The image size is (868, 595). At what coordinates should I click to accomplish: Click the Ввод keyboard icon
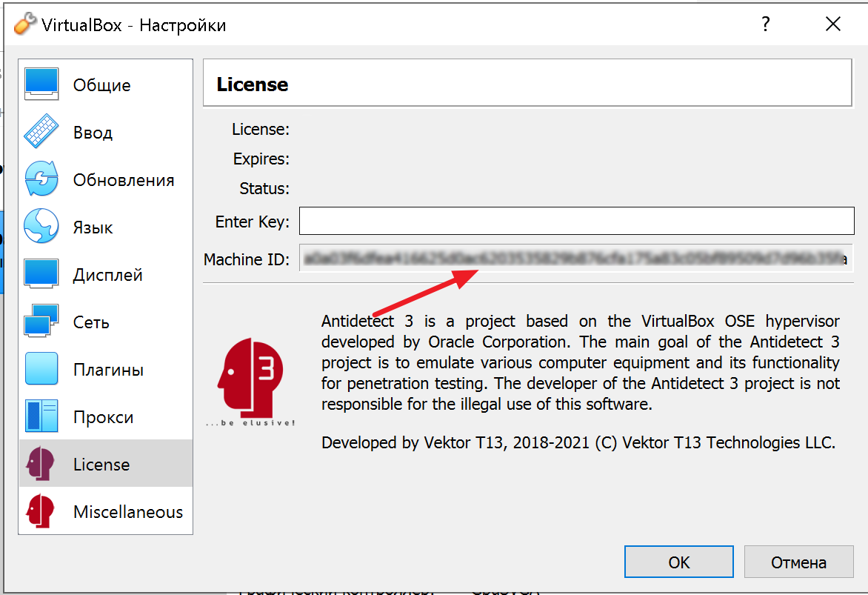tap(41, 131)
